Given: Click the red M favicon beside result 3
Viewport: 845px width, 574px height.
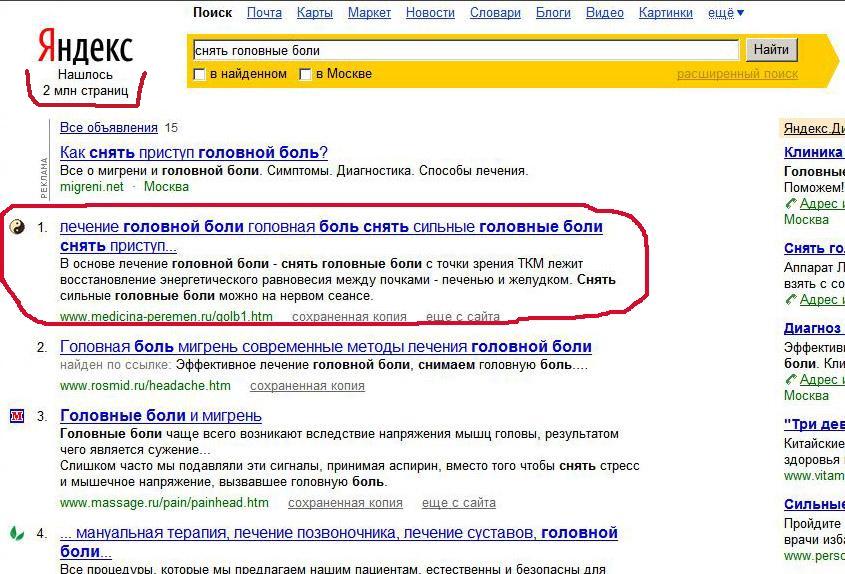Looking at the screenshot, I should (x=17, y=416).
